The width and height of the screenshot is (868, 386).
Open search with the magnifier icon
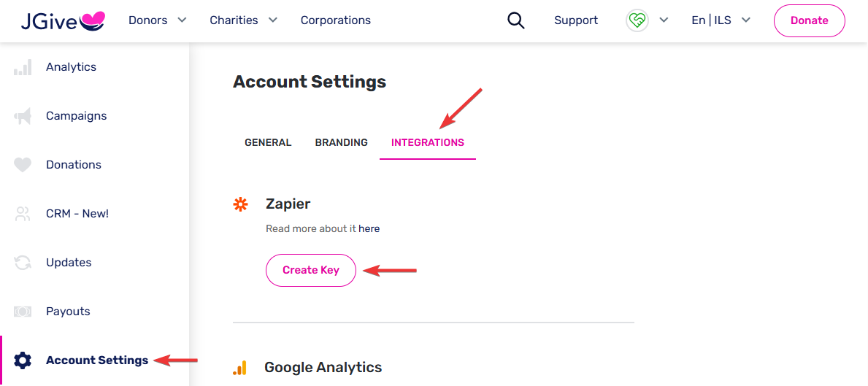(516, 20)
